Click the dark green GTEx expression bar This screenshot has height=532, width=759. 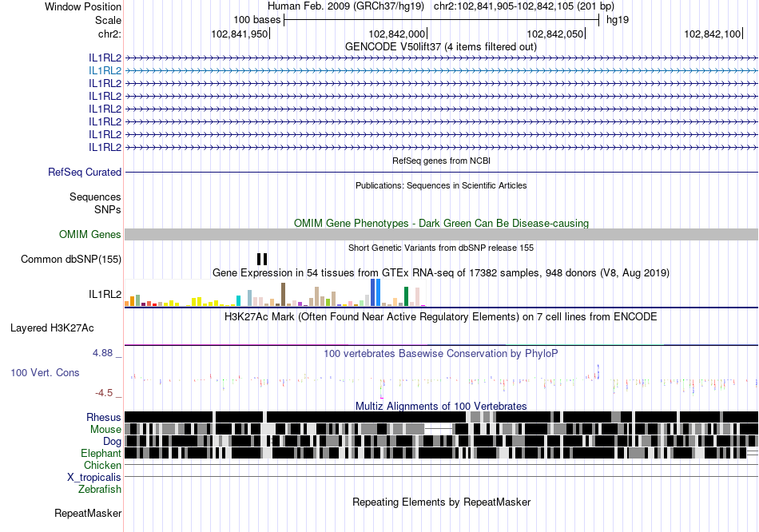point(406,296)
